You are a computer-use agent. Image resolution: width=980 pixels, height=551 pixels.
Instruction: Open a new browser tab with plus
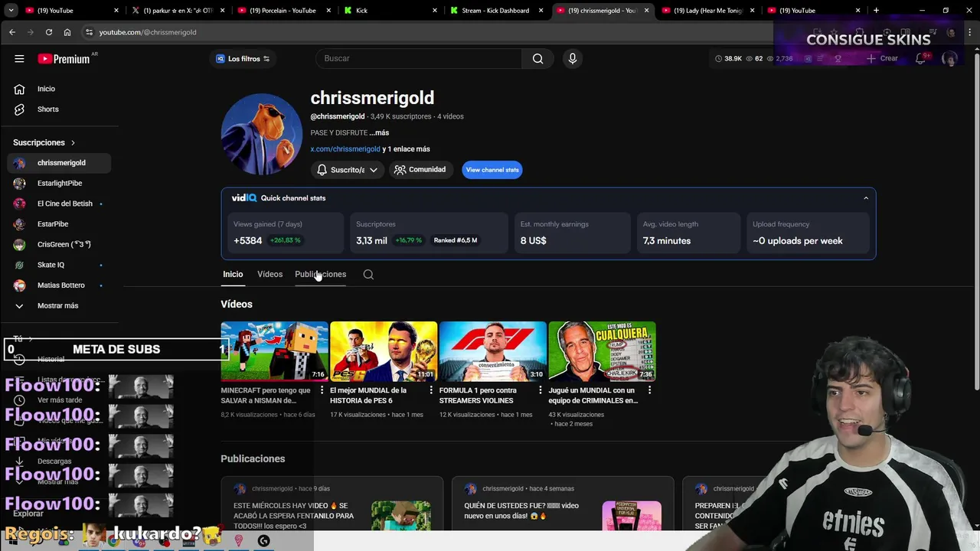876,11
